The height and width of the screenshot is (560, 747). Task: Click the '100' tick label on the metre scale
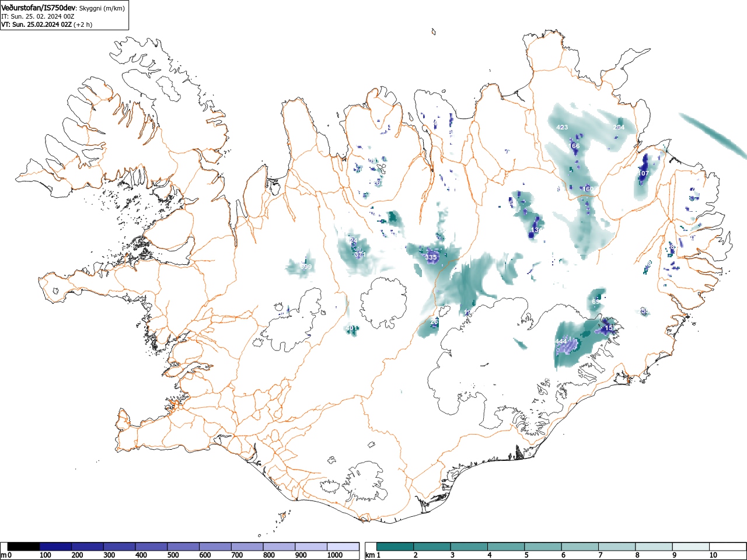(x=46, y=555)
